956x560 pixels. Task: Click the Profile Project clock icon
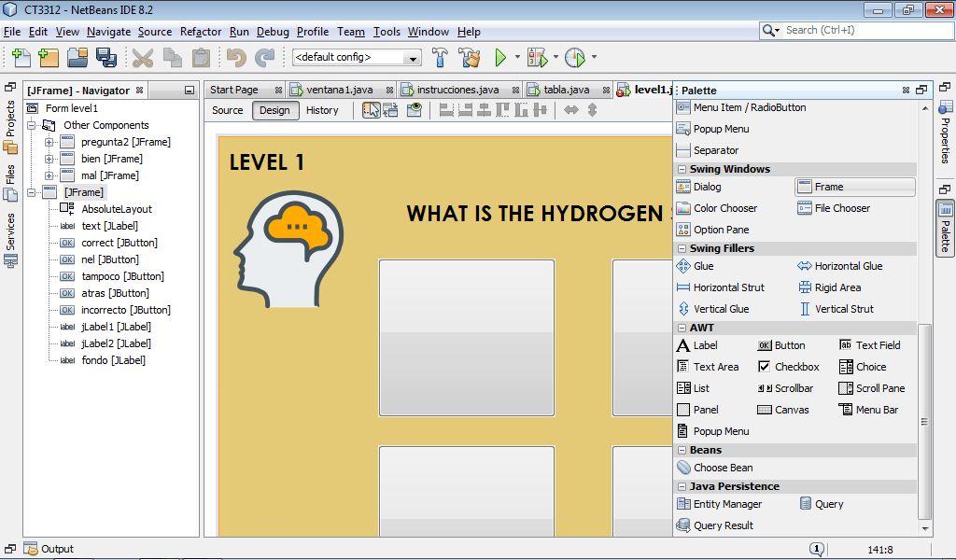575,57
